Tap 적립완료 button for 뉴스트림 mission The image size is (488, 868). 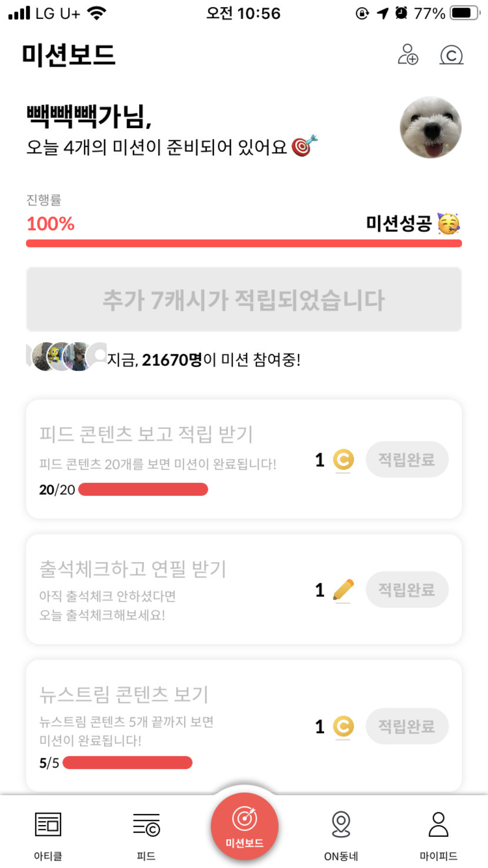pos(407,726)
